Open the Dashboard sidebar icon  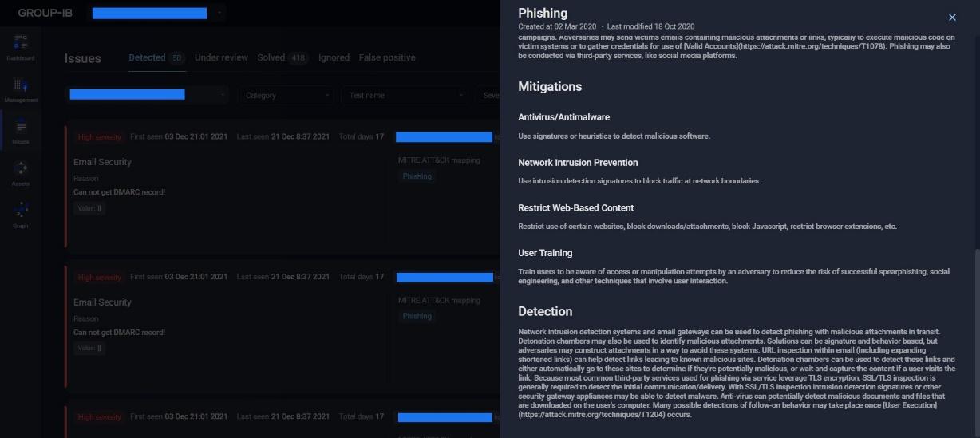click(x=21, y=46)
